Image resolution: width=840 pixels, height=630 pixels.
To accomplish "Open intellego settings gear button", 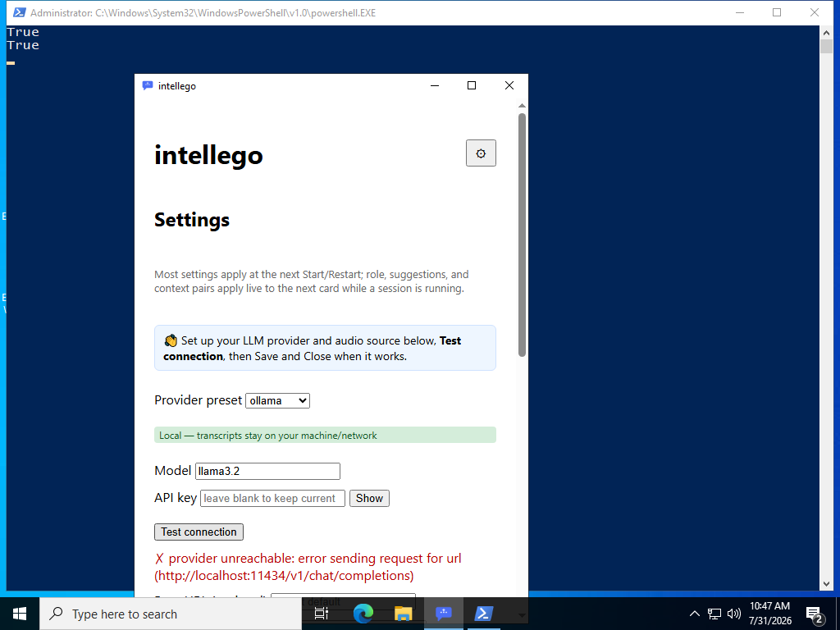I will click(x=481, y=153).
